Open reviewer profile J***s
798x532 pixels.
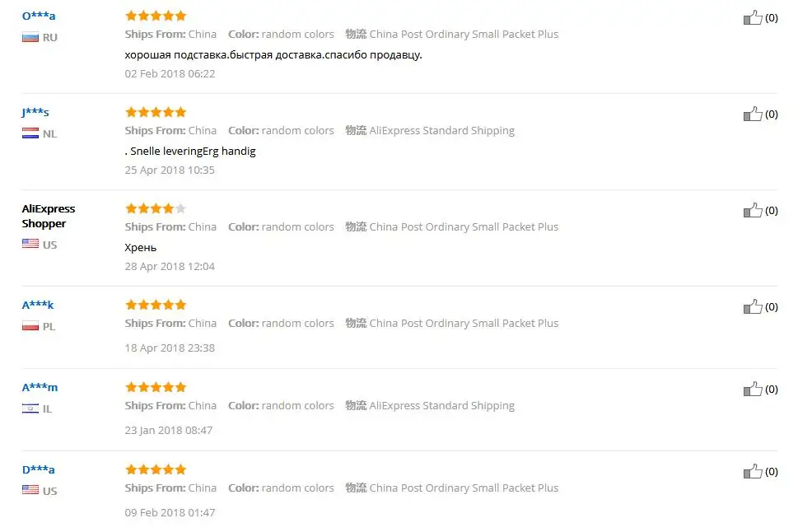click(35, 112)
